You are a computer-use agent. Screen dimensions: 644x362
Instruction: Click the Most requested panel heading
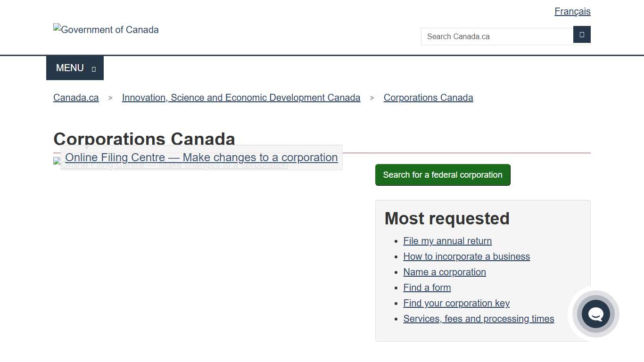pyautogui.click(x=446, y=218)
